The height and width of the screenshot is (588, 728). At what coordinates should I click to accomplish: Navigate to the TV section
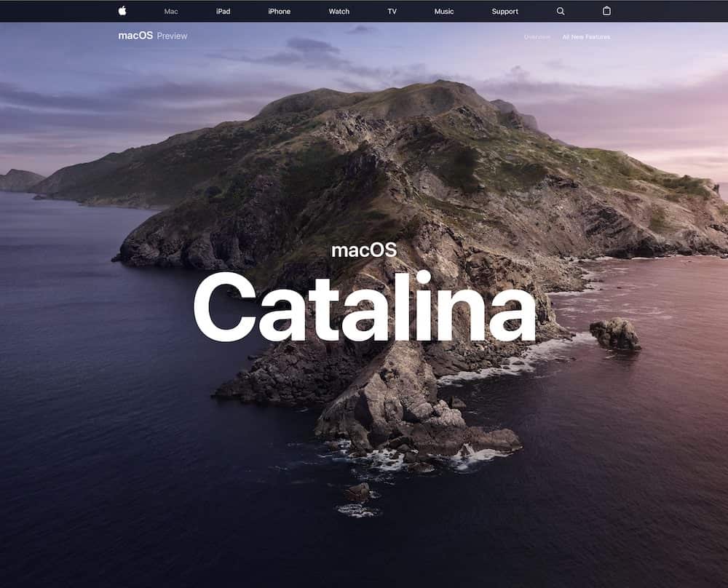pos(392,12)
